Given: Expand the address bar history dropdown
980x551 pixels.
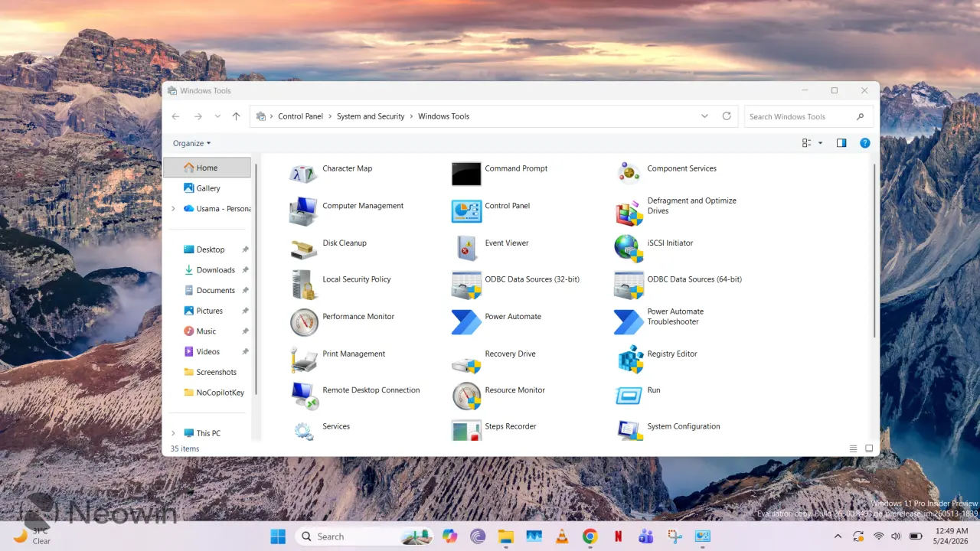Looking at the screenshot, I should pyautogui.click(x=704, y=116).
